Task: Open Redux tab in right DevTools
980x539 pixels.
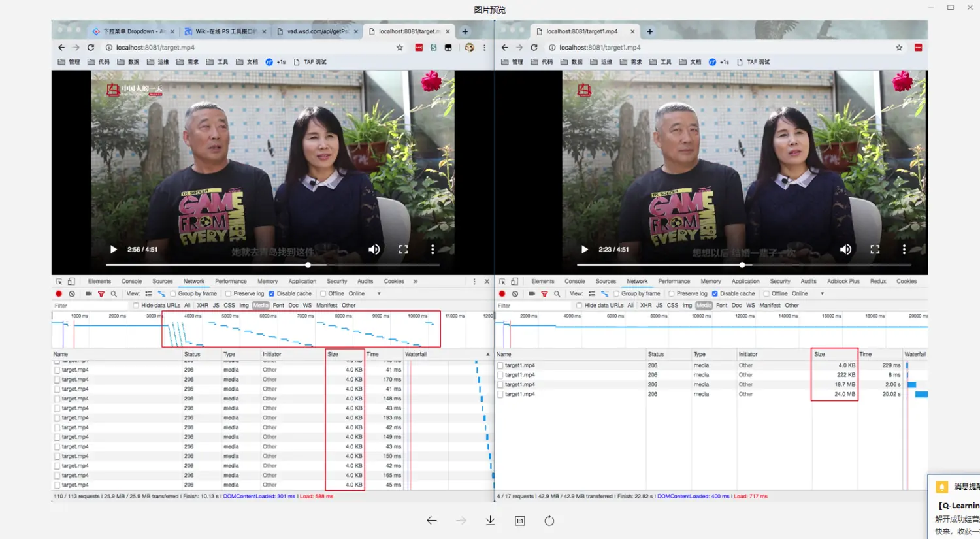Action: (878, 282)
